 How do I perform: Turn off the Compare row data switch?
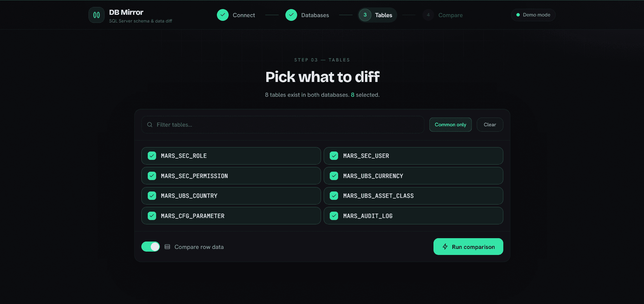[150, 247]
